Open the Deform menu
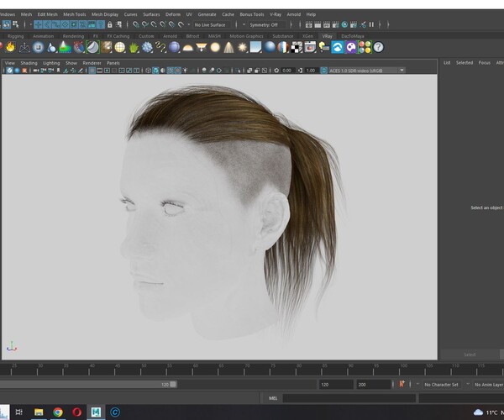 click(173, 14)
